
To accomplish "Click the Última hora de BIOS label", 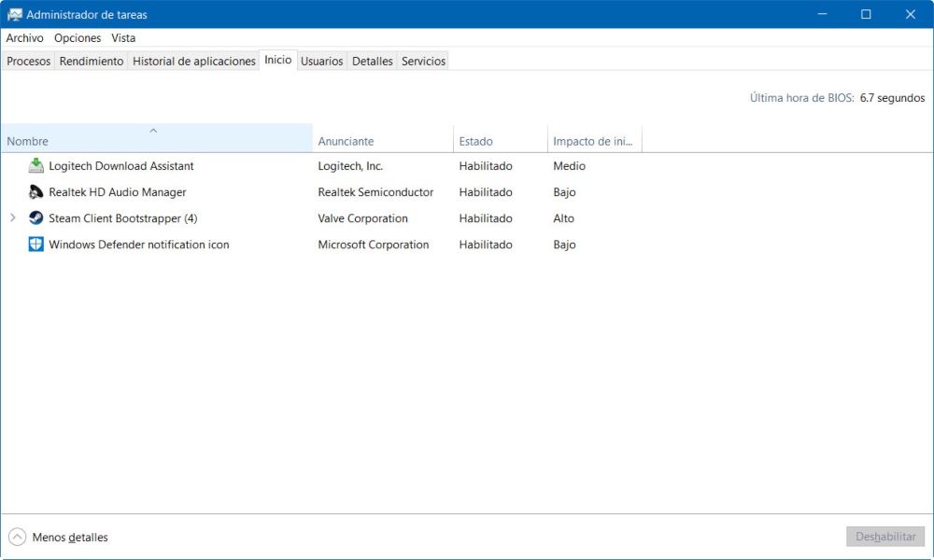I will pos(801,98).
